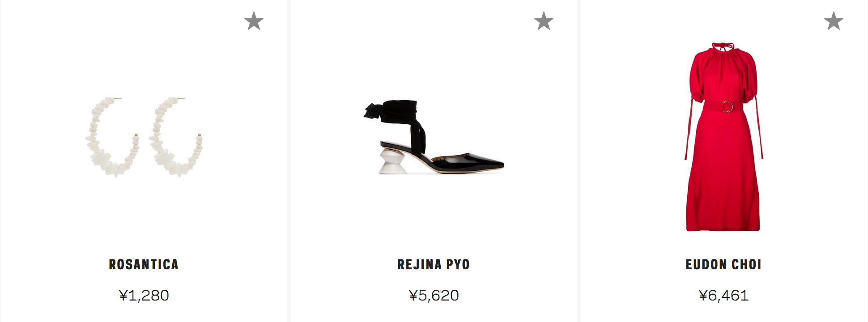
Task: Open the white beaded hoop earrings image
Action: pyautogui.click(x=144, y=136)
